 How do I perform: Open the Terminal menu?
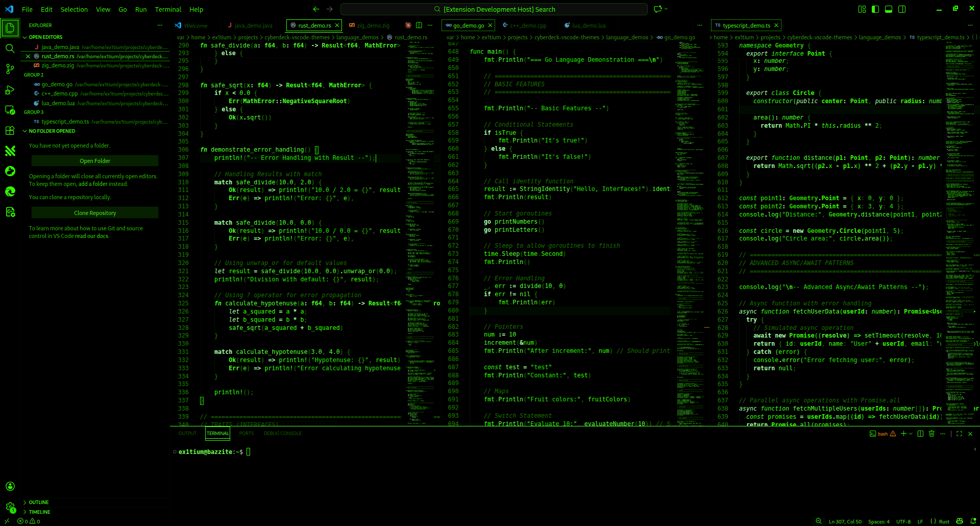point(167,9)
